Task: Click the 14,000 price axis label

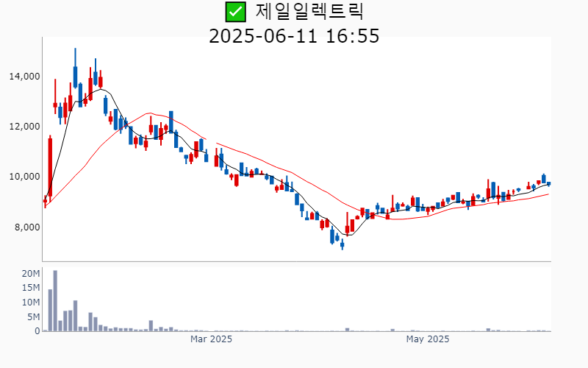Action: point(25,77)
